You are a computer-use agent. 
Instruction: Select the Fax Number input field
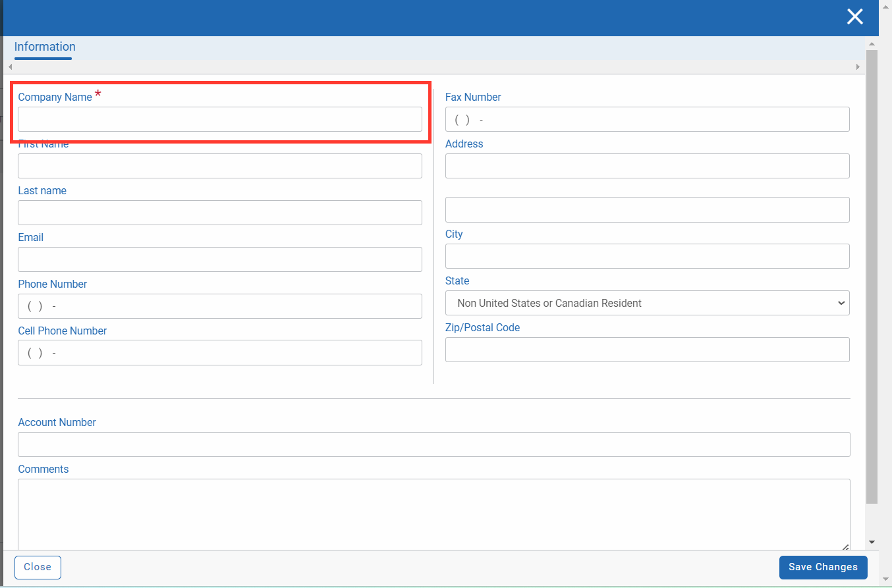tap(647, 119)
